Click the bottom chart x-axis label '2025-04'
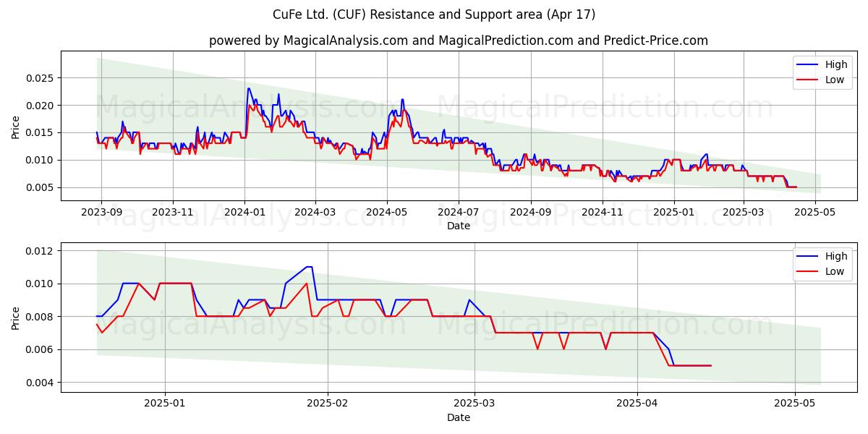The height and width of the screenshot is (434, 868). coord(637,404)
